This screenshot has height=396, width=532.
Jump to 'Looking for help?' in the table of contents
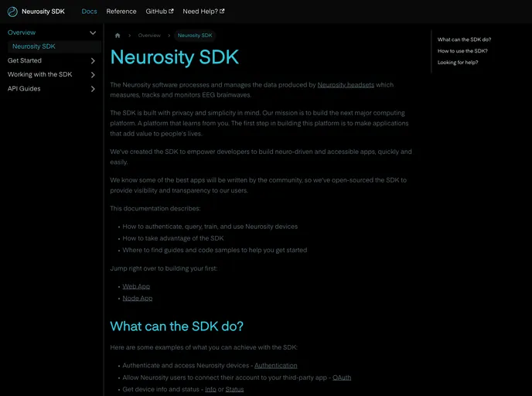point(458,63)
